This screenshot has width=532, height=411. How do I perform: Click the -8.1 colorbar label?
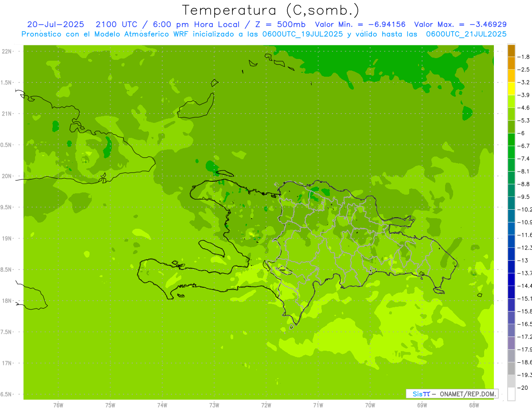point(524,171)
